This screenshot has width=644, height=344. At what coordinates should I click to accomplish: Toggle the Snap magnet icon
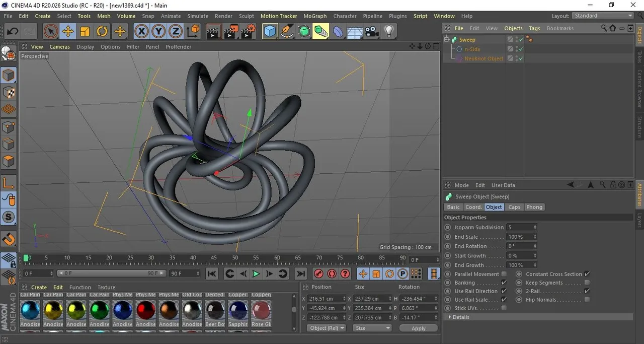click(x=9, y=238)
